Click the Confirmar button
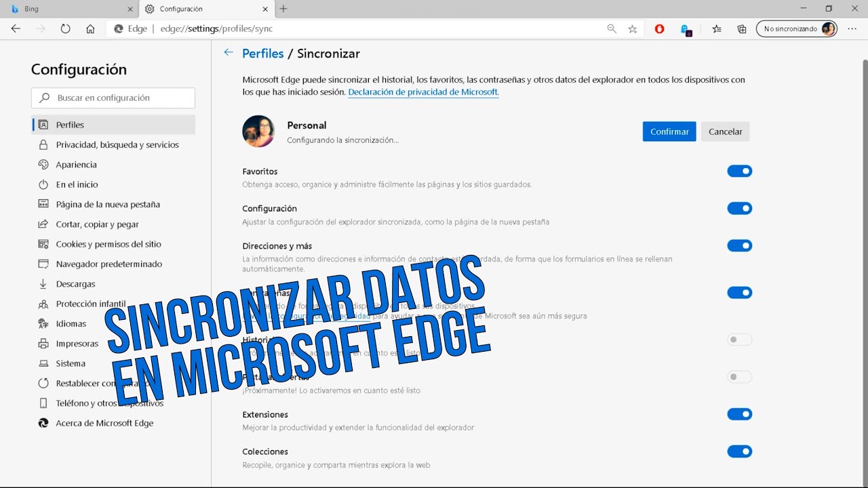This screenshot has width=868, height=488. (x=669, y=131)
